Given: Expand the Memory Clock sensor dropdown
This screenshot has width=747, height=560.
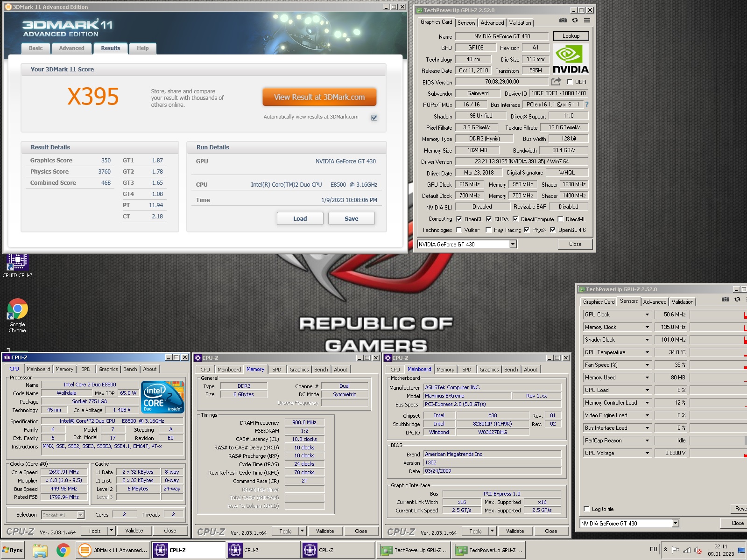Looking at the screenshot, I should click(647, 327).
